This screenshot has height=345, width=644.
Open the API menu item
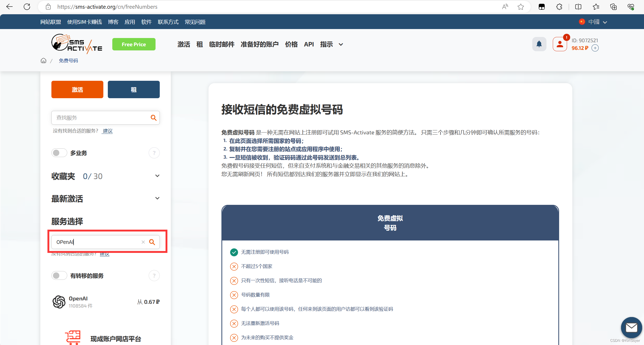click(x=309, y=44)
